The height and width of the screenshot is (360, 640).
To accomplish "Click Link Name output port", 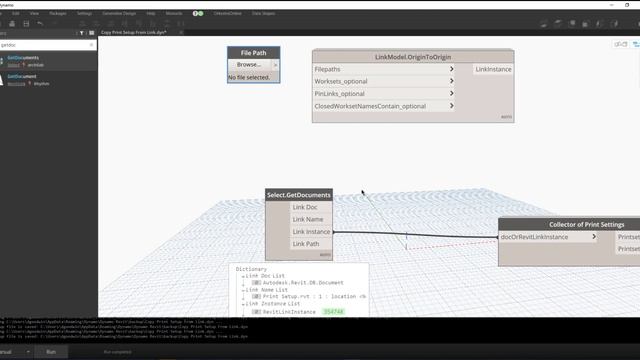I will tap(311, 220).
